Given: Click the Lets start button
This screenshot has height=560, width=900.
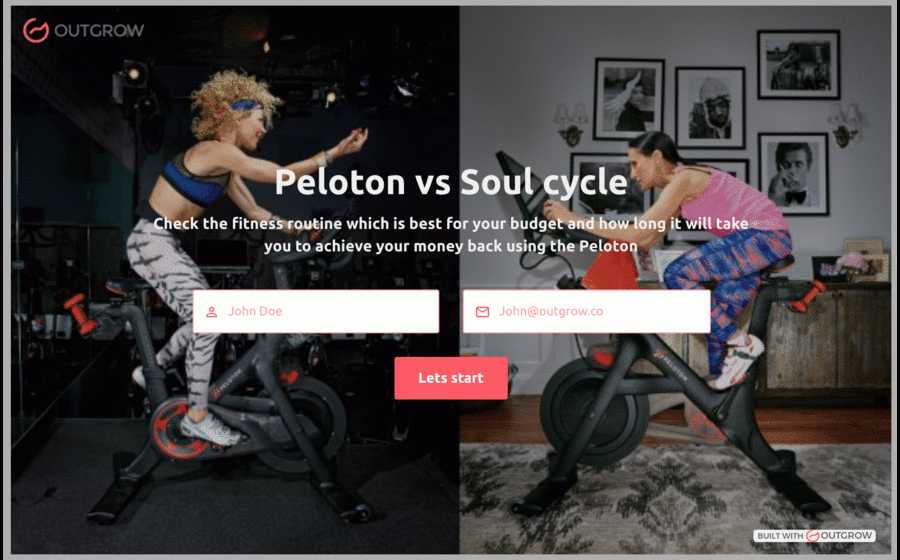Looking at the screenshot, I should pos(451,378).
